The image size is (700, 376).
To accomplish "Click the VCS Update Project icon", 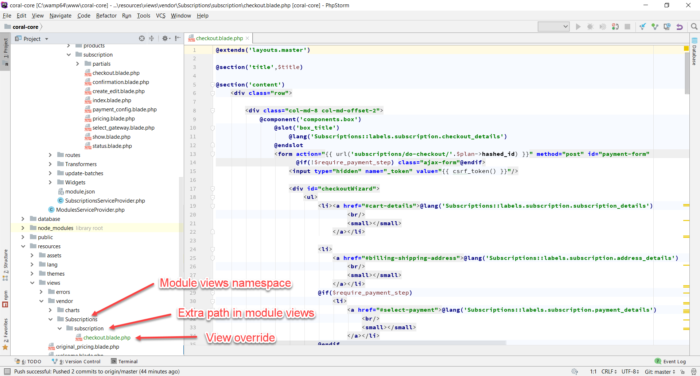I will pos(642,27).
